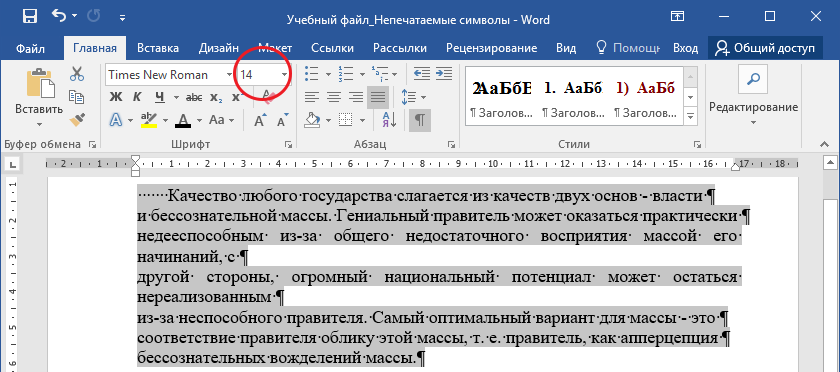This screenshot has width=840, height=372.
Task: Toggle the show paragraph marks ¶ button
Action: [419, 120]
